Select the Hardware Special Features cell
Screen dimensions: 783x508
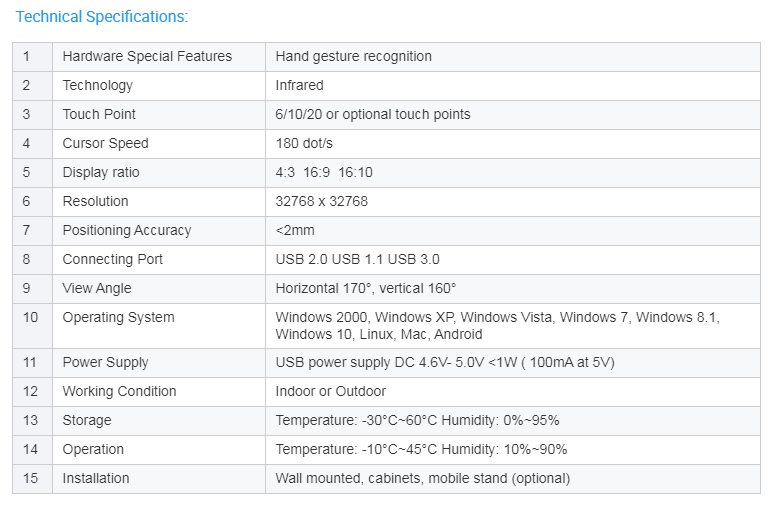click(159, 56)
